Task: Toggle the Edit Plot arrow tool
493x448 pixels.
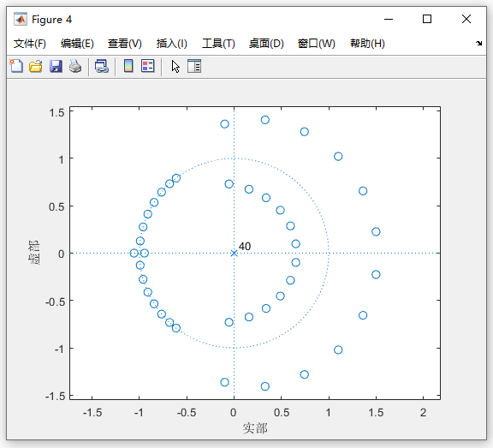Action: [x=175, y=66]
